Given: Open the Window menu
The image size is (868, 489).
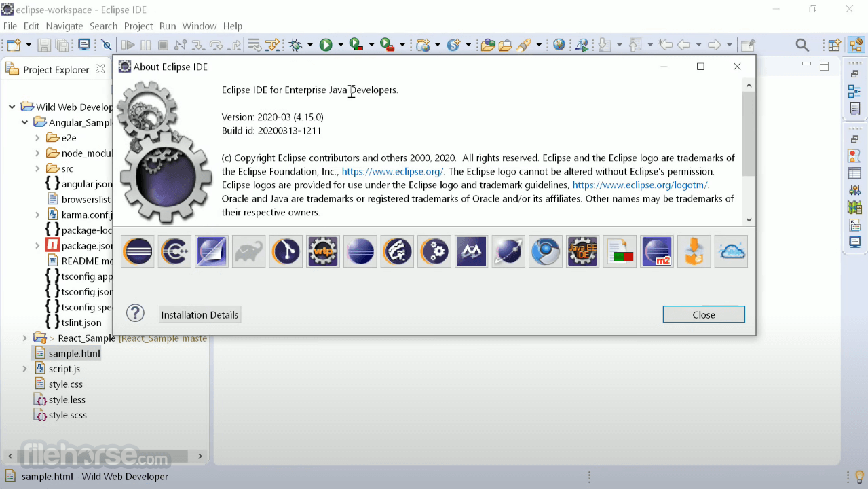Looking at the screenshot, I should click(x=200, y=26).
